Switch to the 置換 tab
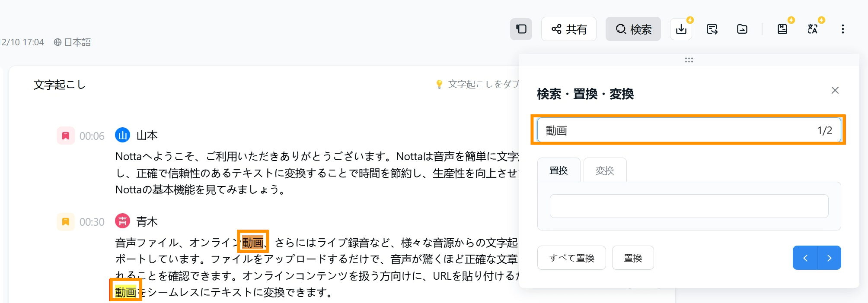 [558, 170]
